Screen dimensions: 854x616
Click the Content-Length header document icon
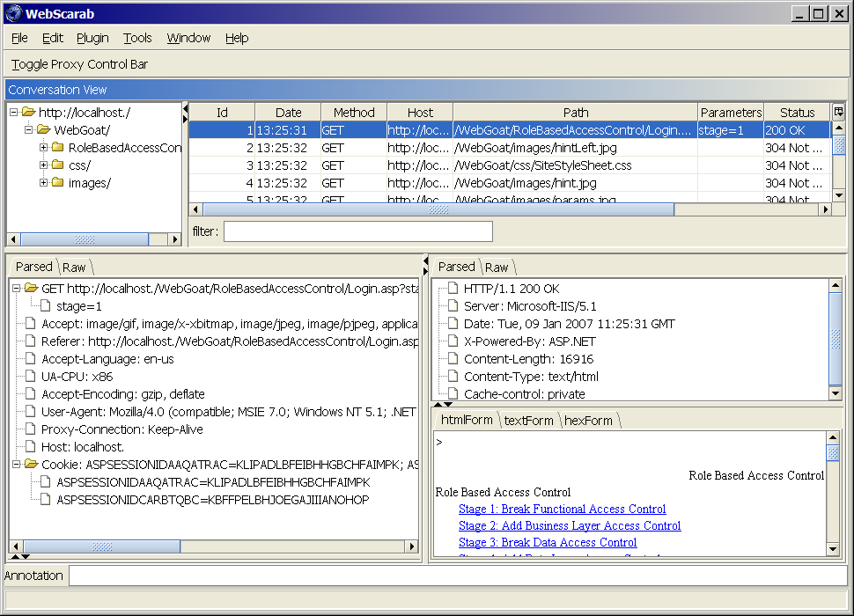click(453, 359)
